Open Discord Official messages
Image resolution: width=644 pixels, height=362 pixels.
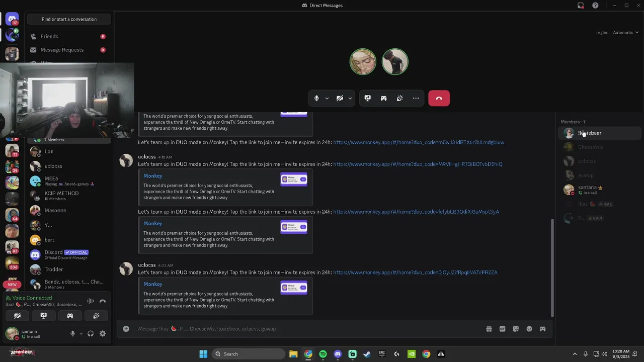pos(68,254)
